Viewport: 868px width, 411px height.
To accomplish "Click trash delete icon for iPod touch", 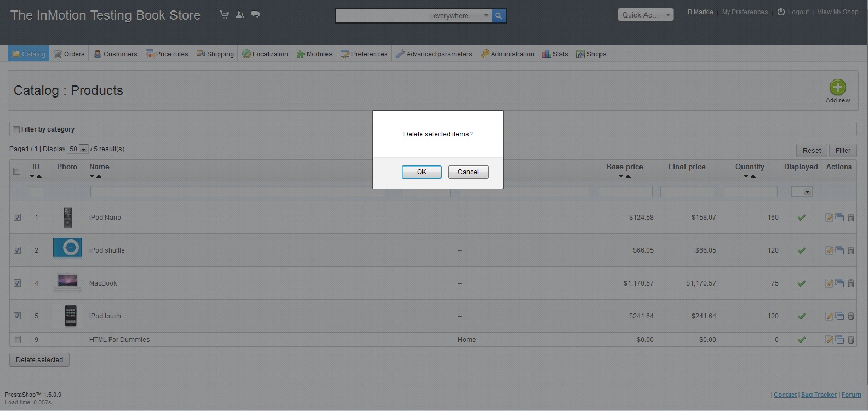I will coord(851,316).
